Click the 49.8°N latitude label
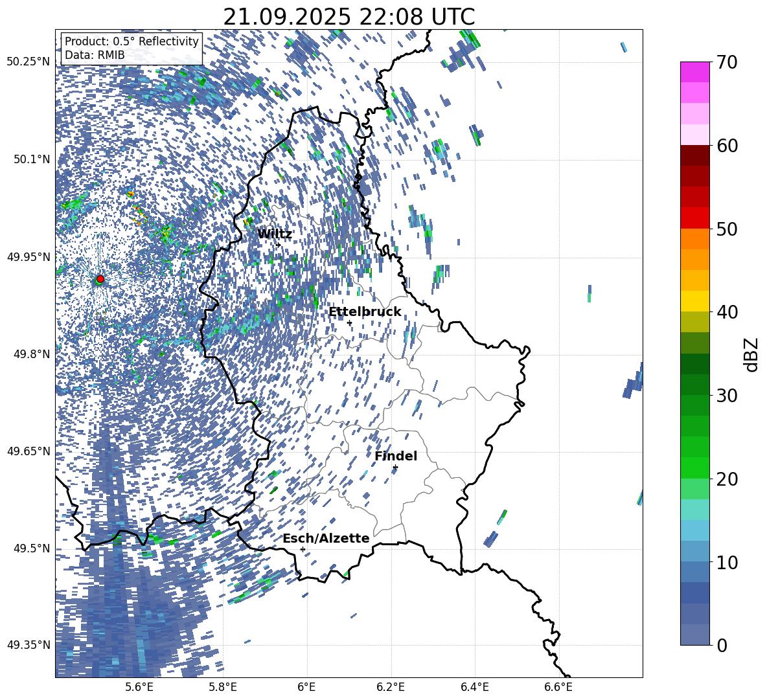 tap(31, 354)
